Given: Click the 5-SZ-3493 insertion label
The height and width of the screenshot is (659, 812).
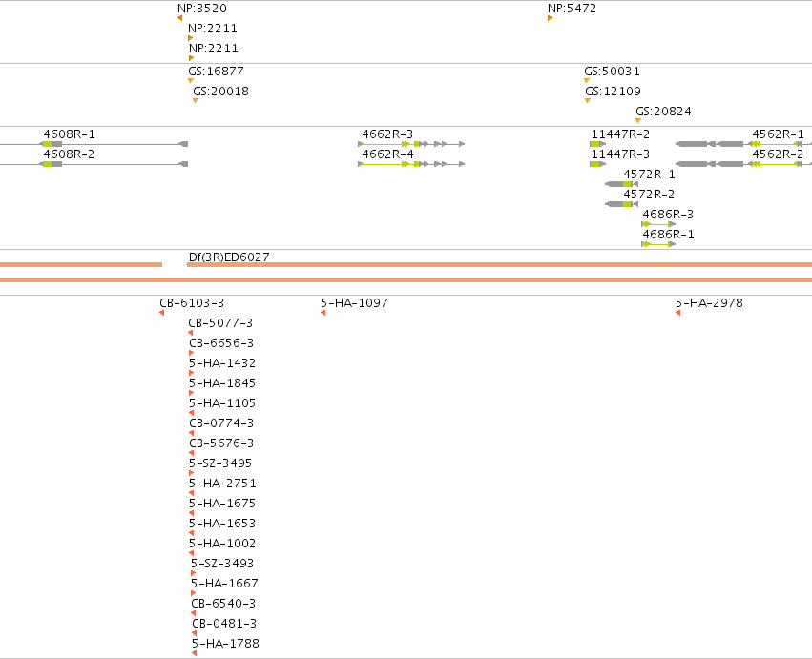Looking at the screenshot, I should click(x=222, y=564).
